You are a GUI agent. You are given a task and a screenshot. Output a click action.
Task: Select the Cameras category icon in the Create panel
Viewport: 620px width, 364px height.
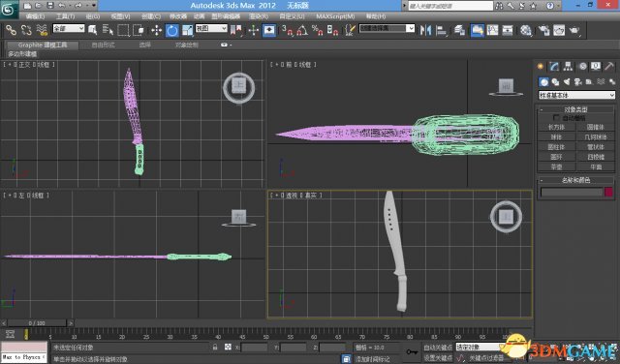pyautogui.click(x=577, y=82)
